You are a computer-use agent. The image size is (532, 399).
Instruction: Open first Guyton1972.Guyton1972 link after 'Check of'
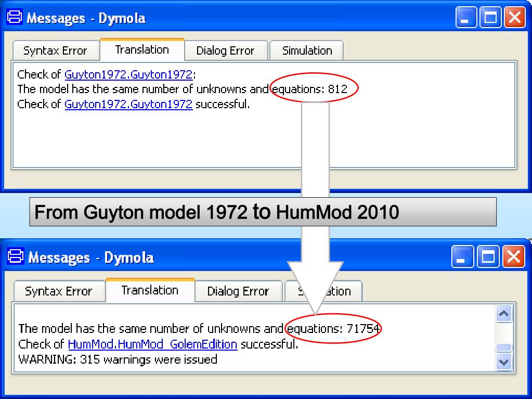tap(128, 74)
